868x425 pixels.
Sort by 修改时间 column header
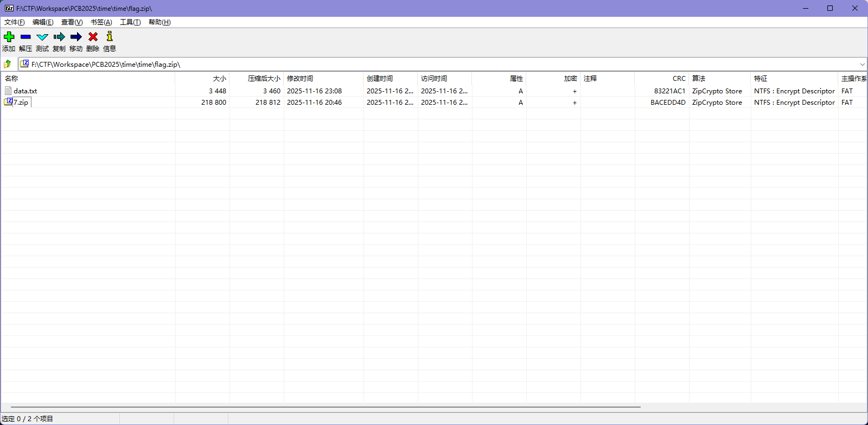(x=300, y=79)
